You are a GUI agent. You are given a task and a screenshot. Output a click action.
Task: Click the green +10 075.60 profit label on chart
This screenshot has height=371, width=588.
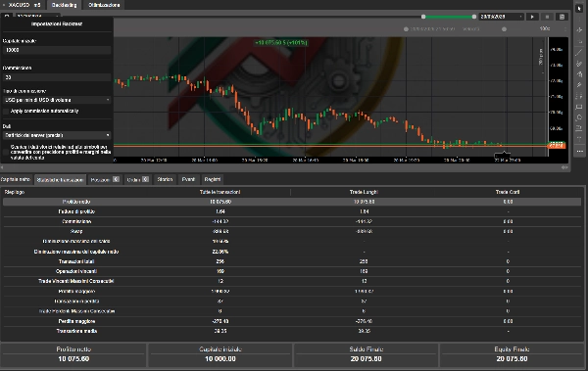[281, 43]
